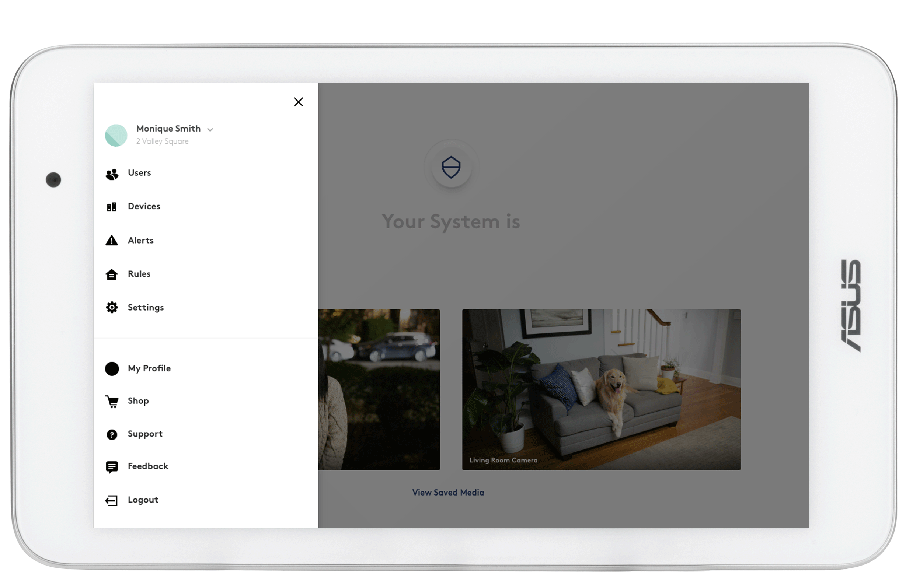The width and height of the screenshot is (906, 588).
Task: Click the Devices icon in sidebar
Action: click(112, 207)
